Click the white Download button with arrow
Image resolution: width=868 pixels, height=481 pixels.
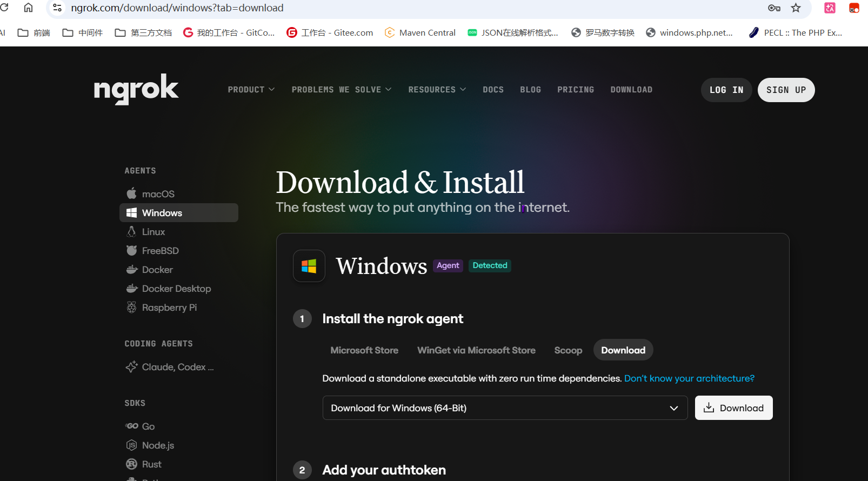click(x=733, y=408)
